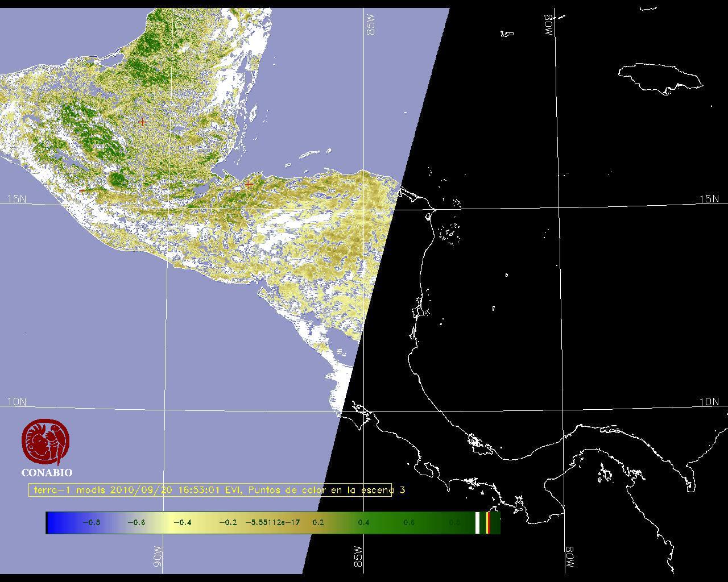Click the terra-1 modis caption text box

(210, 490)
